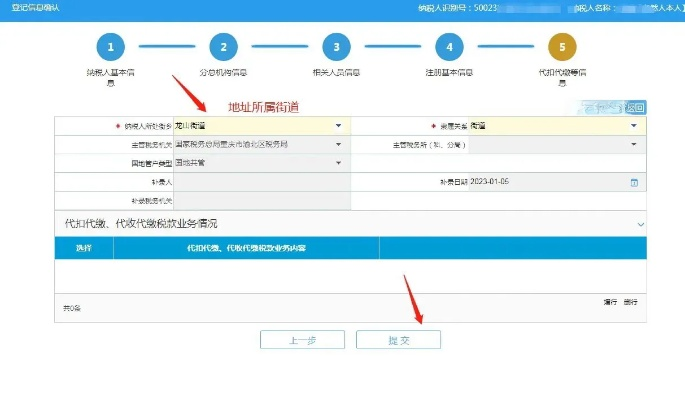
Task: Click the 提交 button
Action: click(398, 340)
